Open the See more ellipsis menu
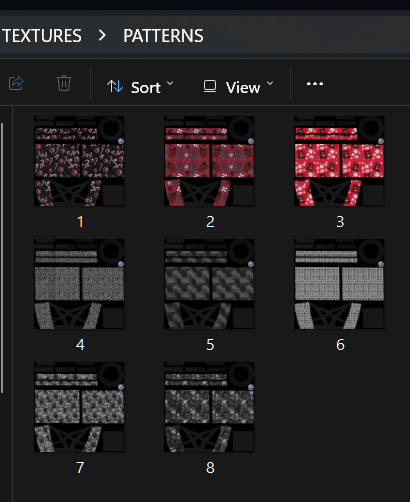 click(315, 84)
